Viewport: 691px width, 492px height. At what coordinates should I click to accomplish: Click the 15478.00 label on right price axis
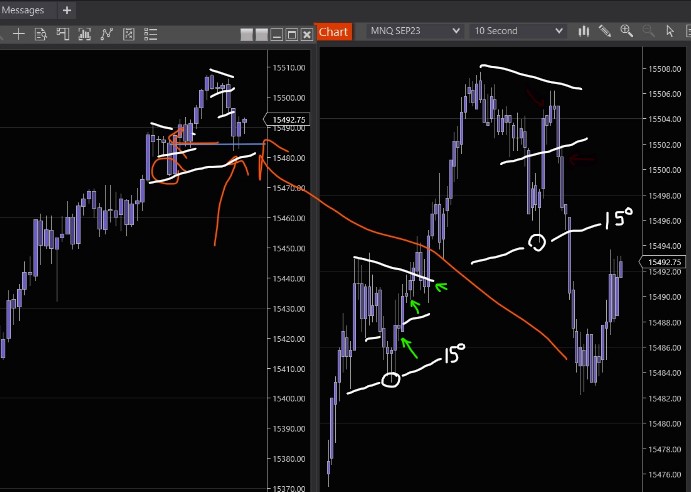[664, 449]
